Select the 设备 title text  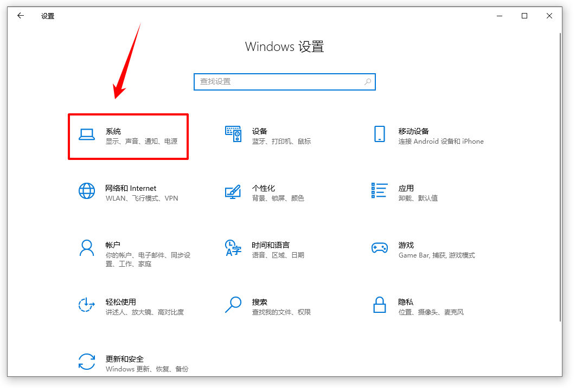(x=259, y=131)
